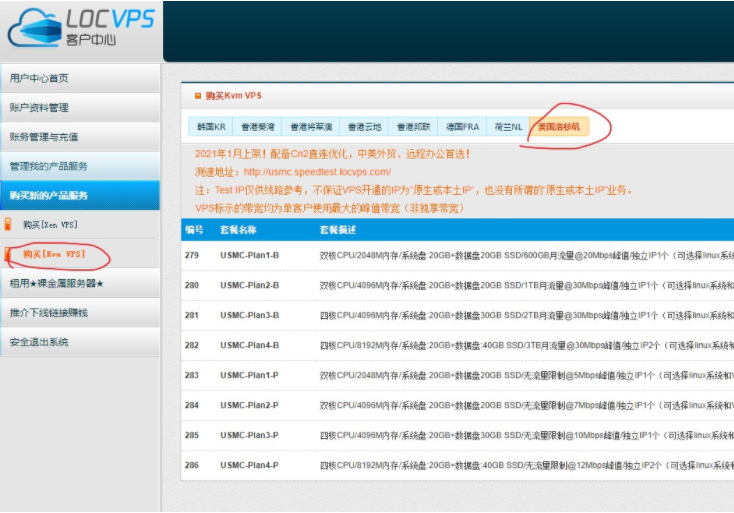Click the description of plan 283
This screenshot has width=734, height=513.
click(527, 375)
